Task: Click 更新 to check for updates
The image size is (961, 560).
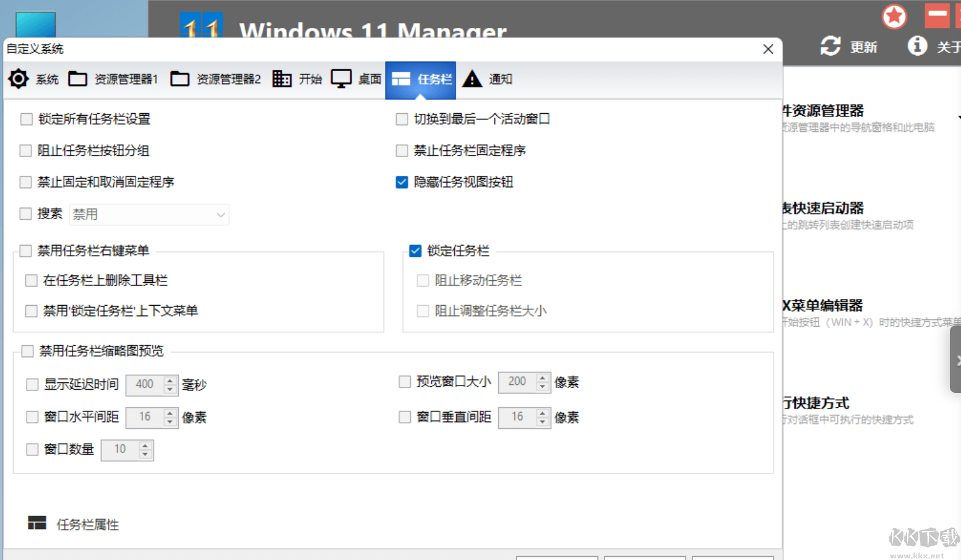Action: 863,46
